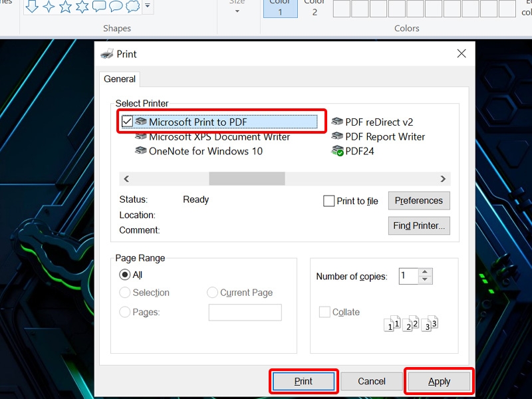Select the Pages radio button
Image resolution: width=532 pixels, height=399 pixels.
pos(125,312)
